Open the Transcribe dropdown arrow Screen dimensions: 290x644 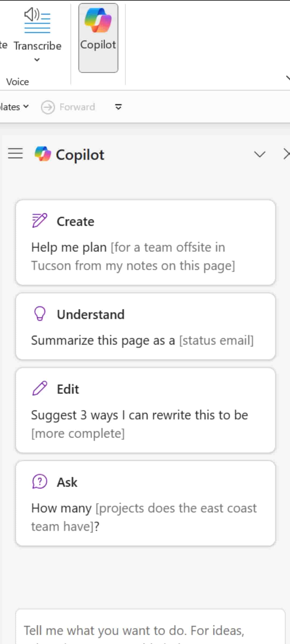point(37,60)
